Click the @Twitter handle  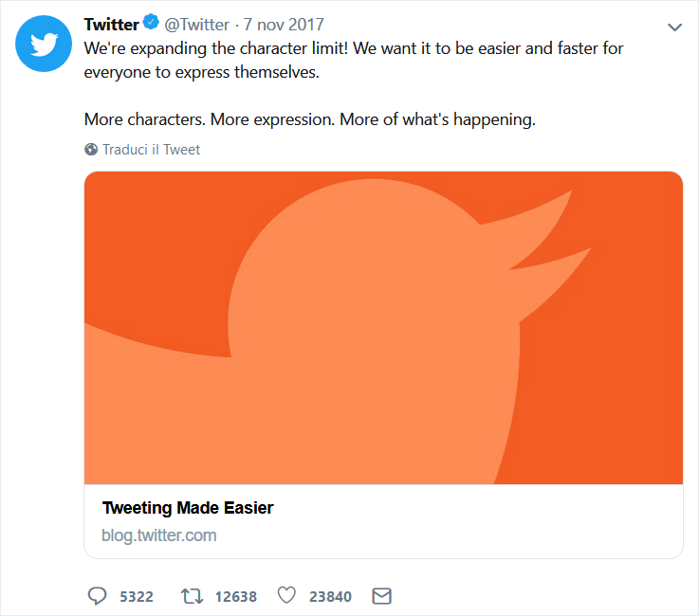coord(196,25)
